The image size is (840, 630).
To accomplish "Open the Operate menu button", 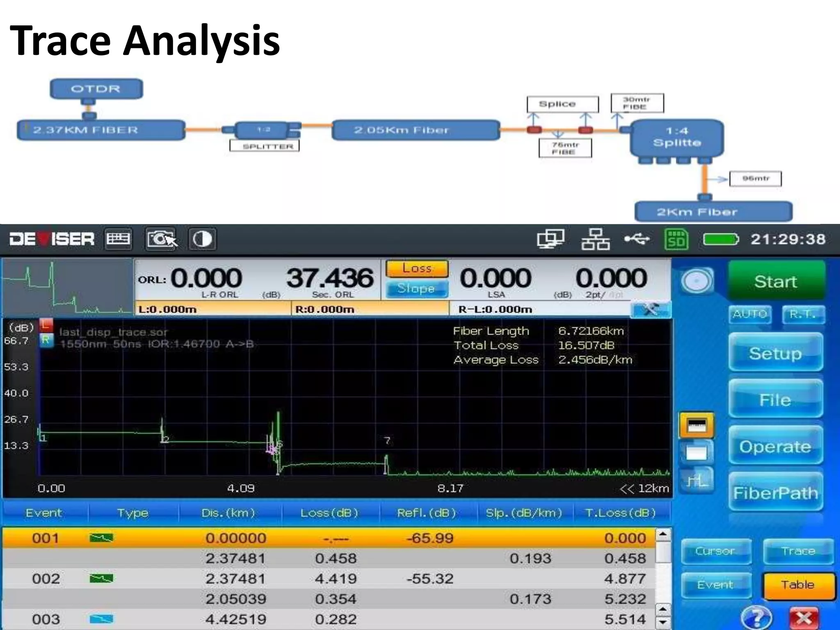I will 776,446.
